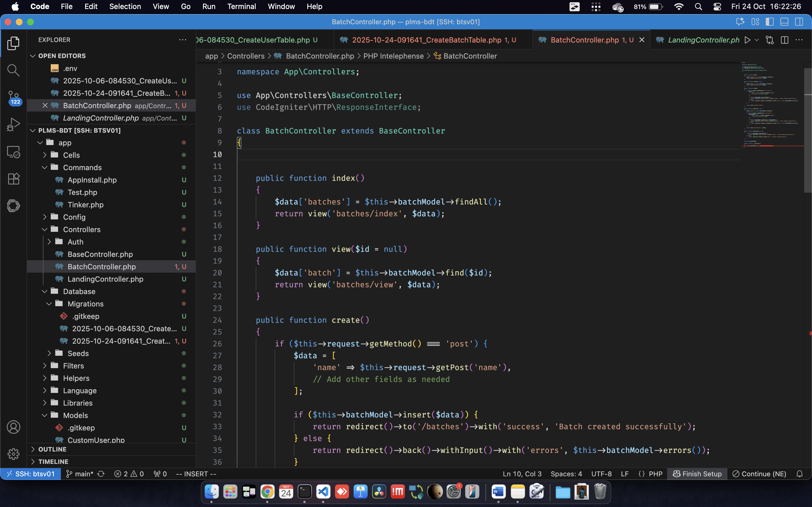The width and height of the screenshot is (812, 507).
Task: Expand the OUTLINE section
Action: click(52, 449)
